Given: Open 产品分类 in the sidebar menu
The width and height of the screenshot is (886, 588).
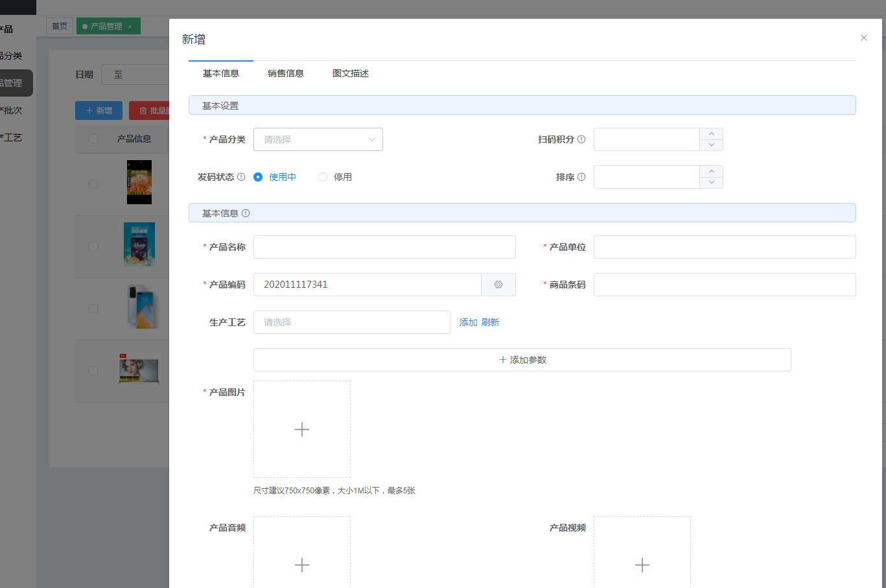Looking at the screenshot, I should click(x=11, y=56).
